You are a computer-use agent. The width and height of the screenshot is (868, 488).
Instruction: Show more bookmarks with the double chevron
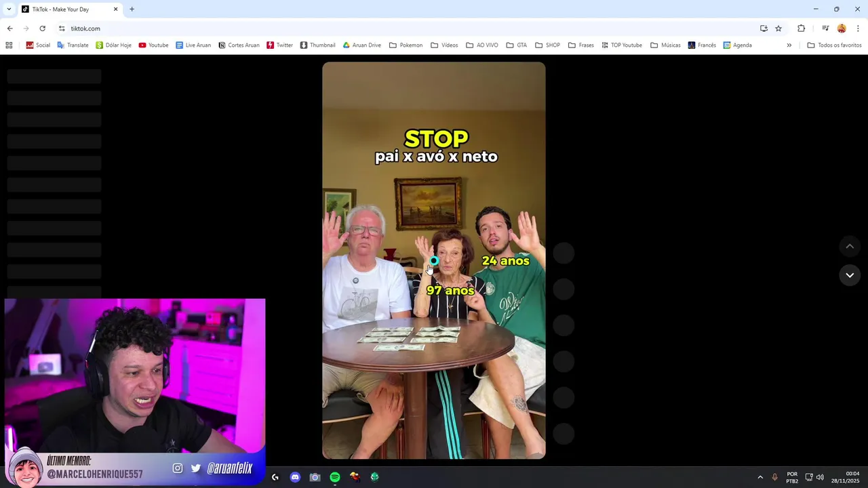pos(789,45)
